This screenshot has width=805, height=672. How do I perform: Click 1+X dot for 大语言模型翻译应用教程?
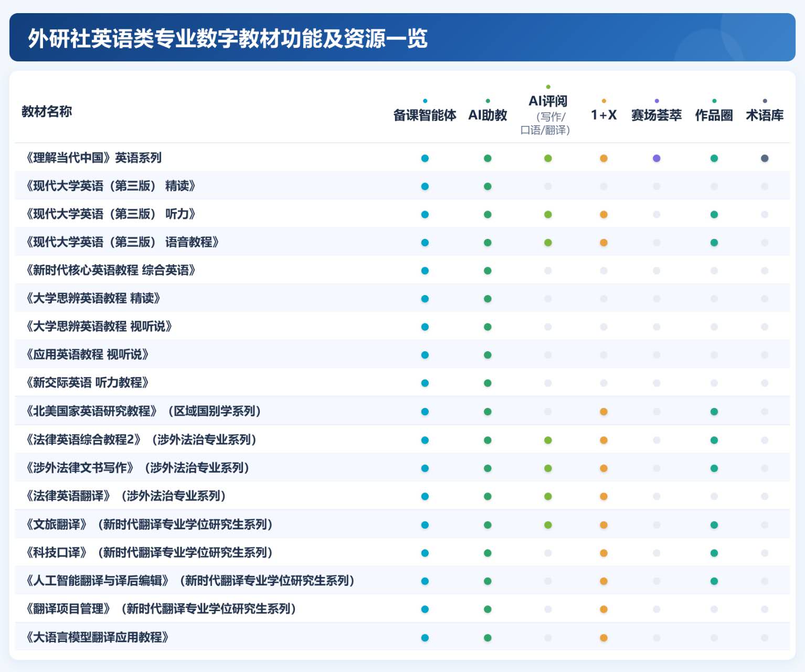tap(603, 637)
